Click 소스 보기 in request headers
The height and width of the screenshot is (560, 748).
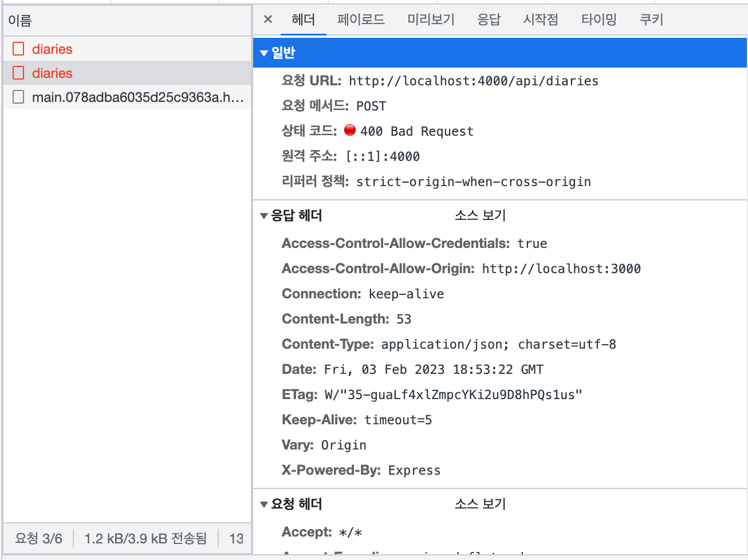point(480,504)
